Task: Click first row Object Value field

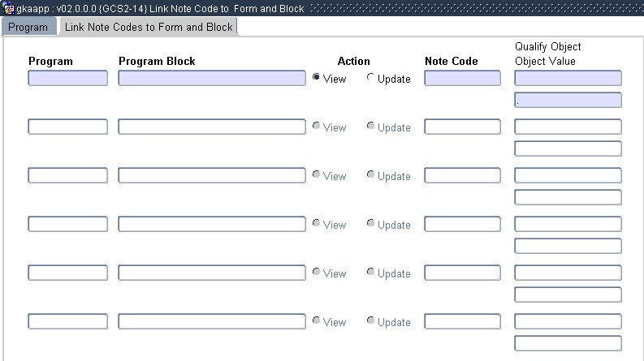Action: click(568, 101)
